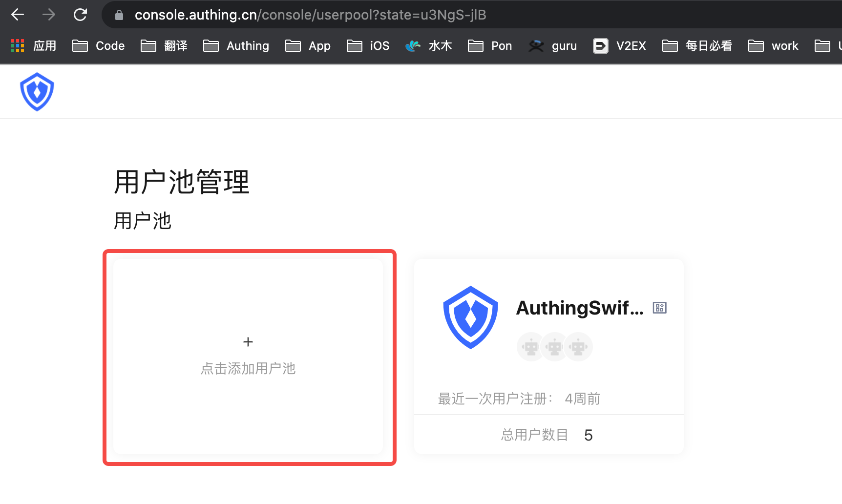Screen dimensions: 842x504
Task: Open the Code bookmarks folder
Action: (99, 46)
